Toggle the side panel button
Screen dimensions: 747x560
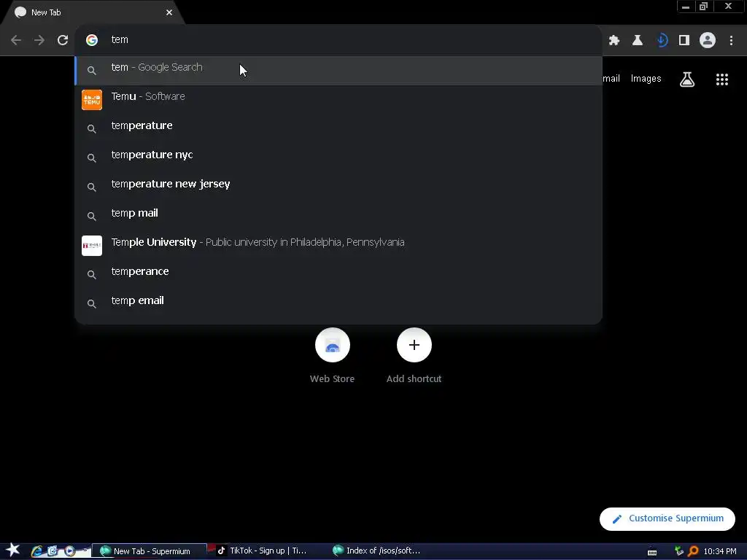pyautogui.click(x=684, y=41)
